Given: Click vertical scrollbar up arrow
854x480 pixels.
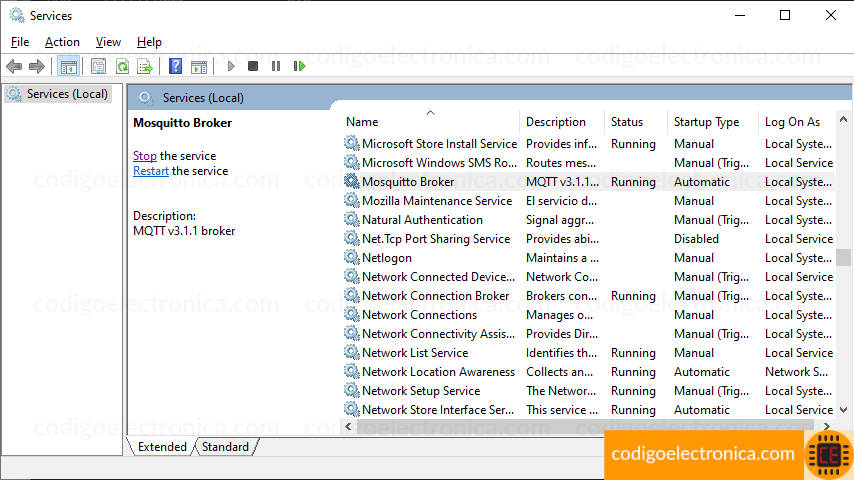Looking at the screenshot, I should click(x=844, y=119).
